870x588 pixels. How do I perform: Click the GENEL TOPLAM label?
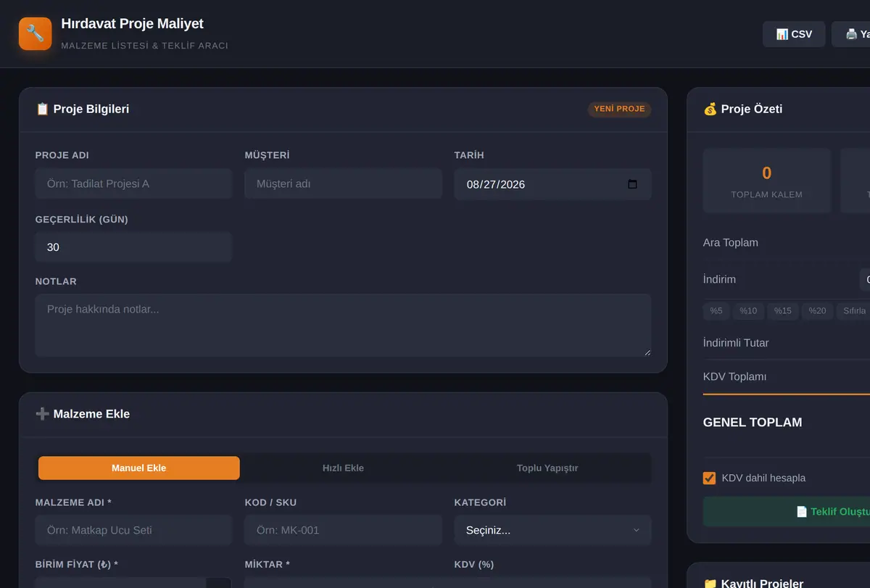(x=753, y=422)
